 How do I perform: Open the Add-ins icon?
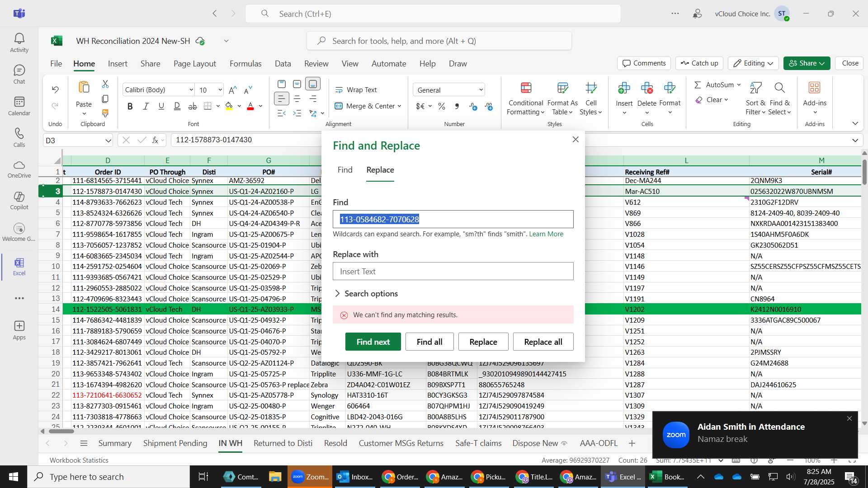(x=815, y=88)
